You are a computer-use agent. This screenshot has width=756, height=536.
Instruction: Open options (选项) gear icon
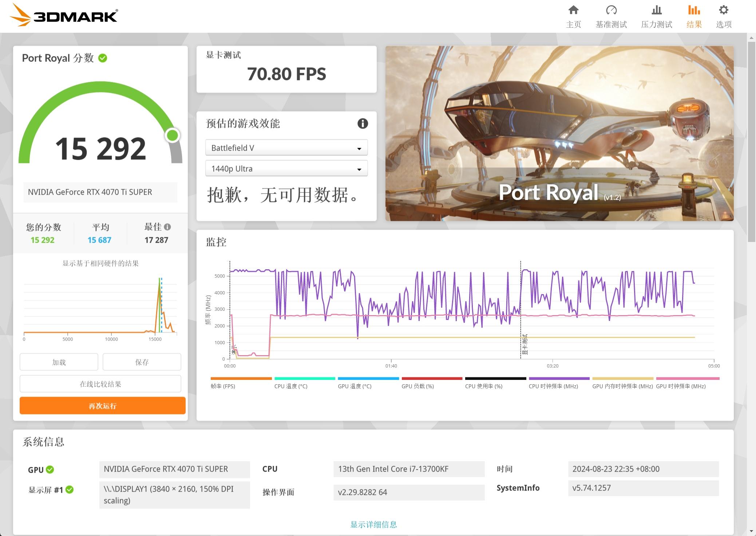pos(724,10)
